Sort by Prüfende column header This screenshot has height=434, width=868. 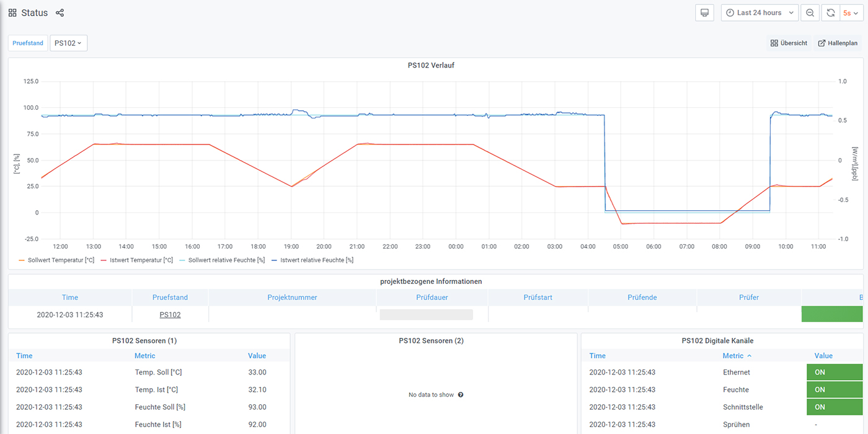(642, 298)
